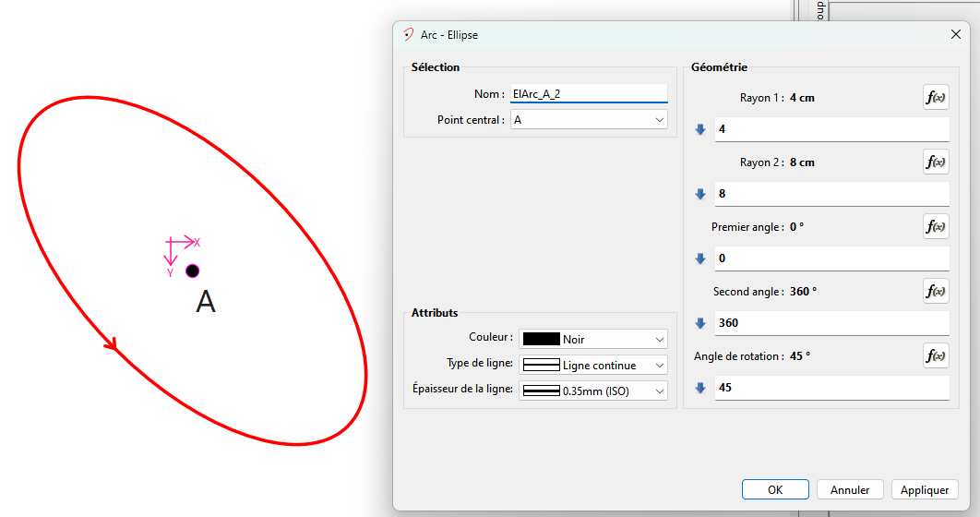Open formula editor for Rayon 1
The height and width of the screenshot is (517, 980).
pos(936,98)
